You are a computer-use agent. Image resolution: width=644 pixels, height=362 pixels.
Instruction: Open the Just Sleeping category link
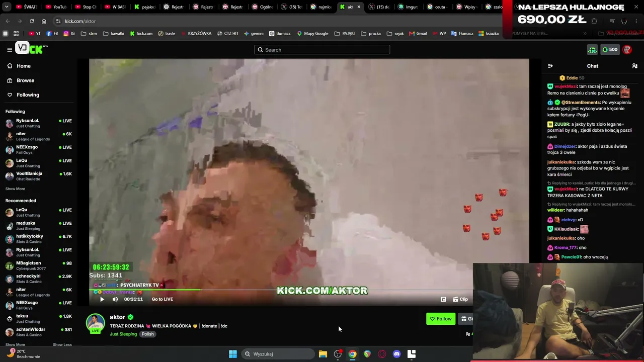click(123, 334)
